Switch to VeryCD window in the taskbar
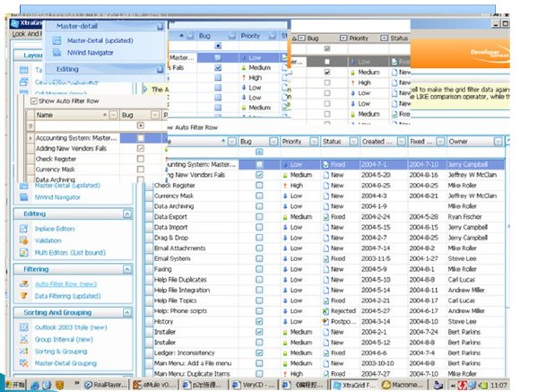Image resolution: width=538 pixels, height=392 pixels. (253, 385)
